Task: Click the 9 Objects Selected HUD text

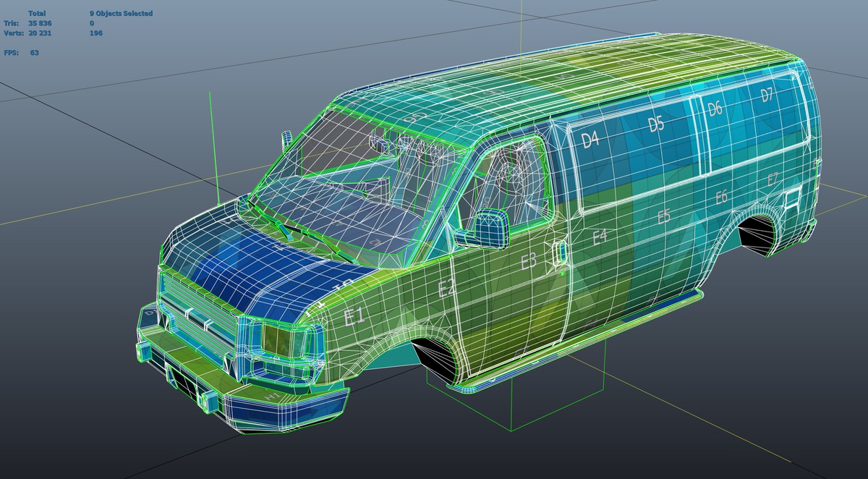Action: tap(121, 12)
